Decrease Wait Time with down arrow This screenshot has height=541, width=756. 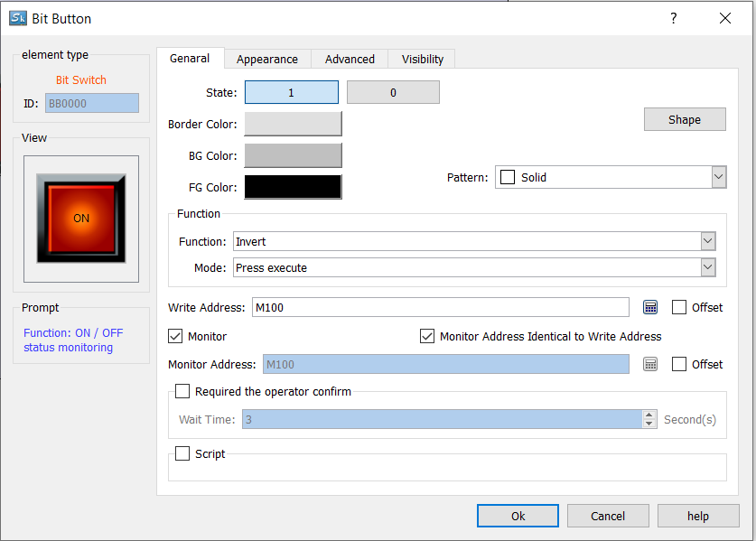[649, 424]
